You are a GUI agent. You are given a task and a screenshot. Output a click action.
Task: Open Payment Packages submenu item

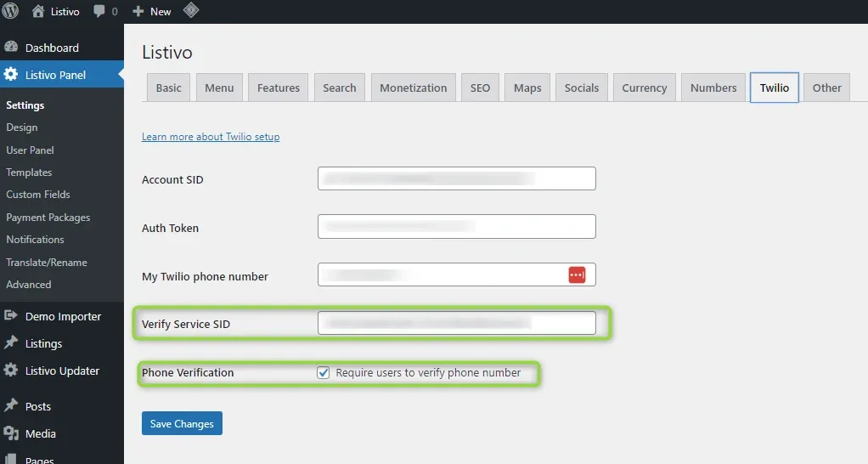click(x=48, y=218)
